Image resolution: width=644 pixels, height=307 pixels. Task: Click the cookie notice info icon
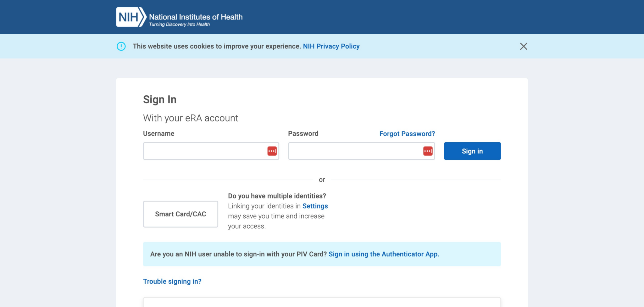point(121,46)
